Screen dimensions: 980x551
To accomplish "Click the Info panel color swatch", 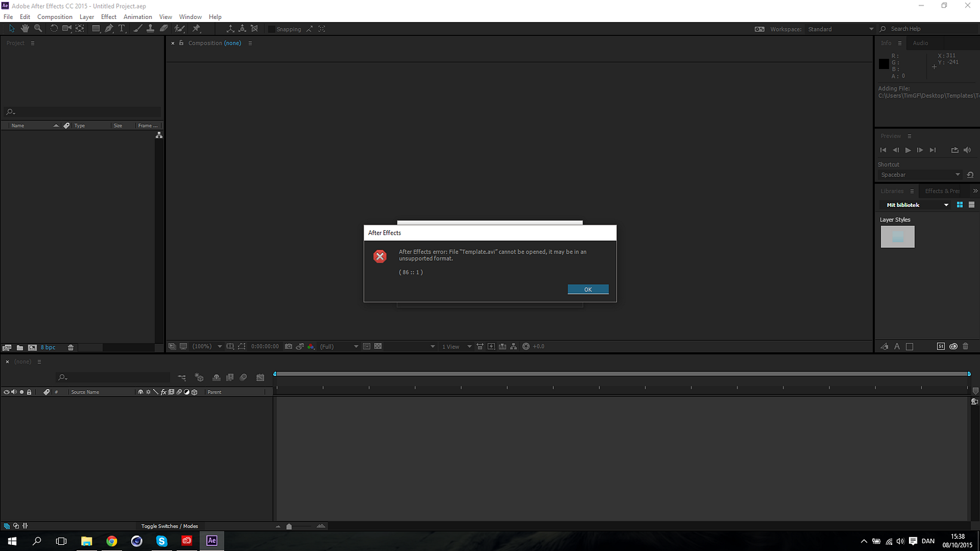I will pyautogui.click(x=884, y=64).
